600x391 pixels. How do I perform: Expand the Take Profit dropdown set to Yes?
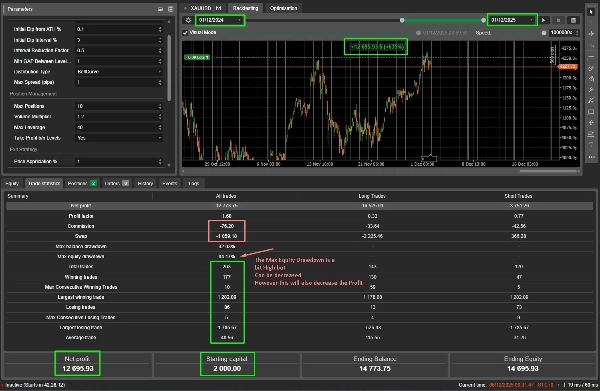tap(119, 138)
